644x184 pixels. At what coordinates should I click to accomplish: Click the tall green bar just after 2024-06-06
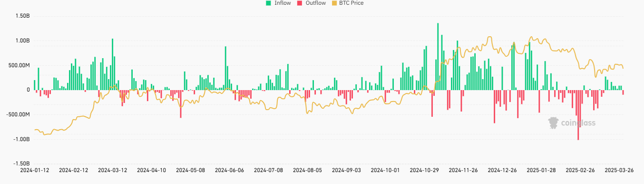coord(225,68)
